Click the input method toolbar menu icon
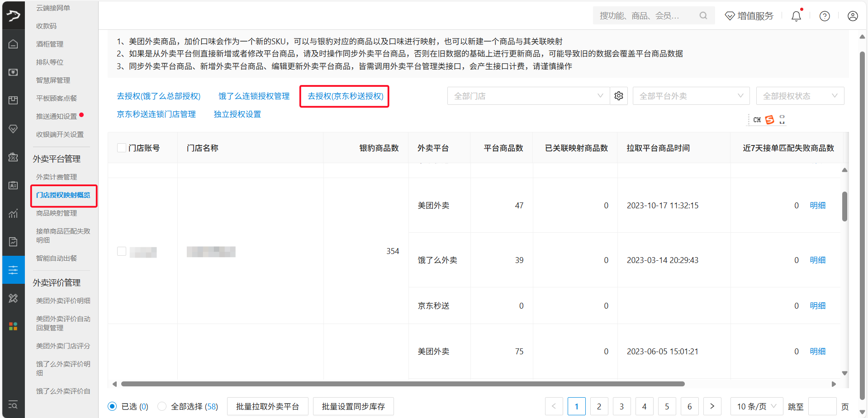This screenshot has width=868, height=418. [x=782, y=120]
